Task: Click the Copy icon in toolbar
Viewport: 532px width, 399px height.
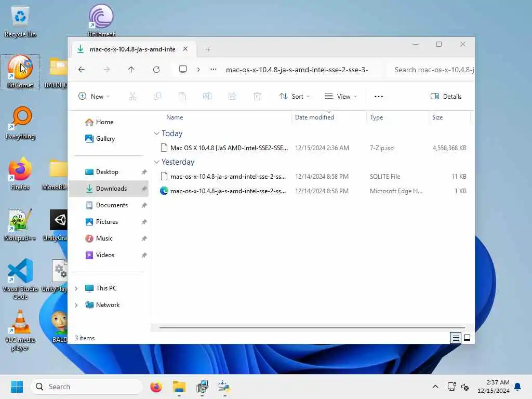Action: [157, 96]
